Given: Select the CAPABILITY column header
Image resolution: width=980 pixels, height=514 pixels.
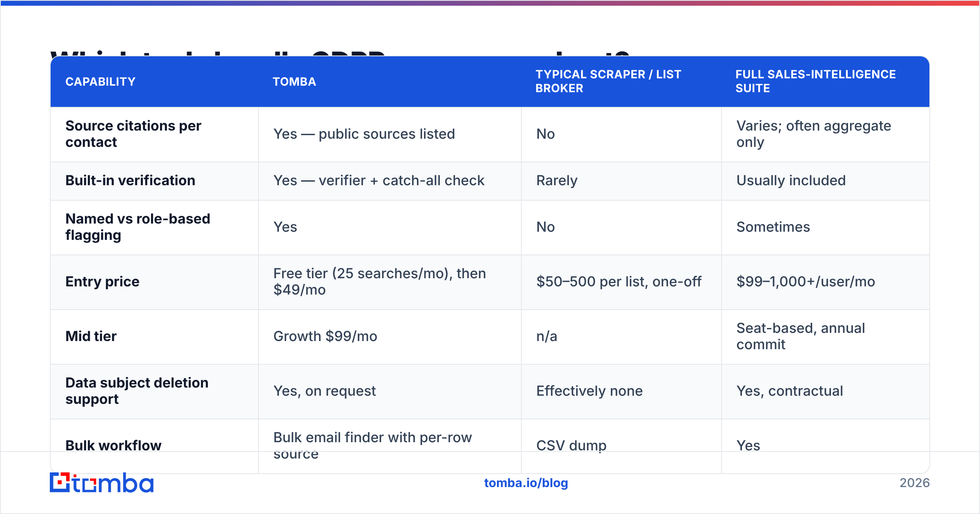Looking at the screenshot, I should tap(100, 82).
